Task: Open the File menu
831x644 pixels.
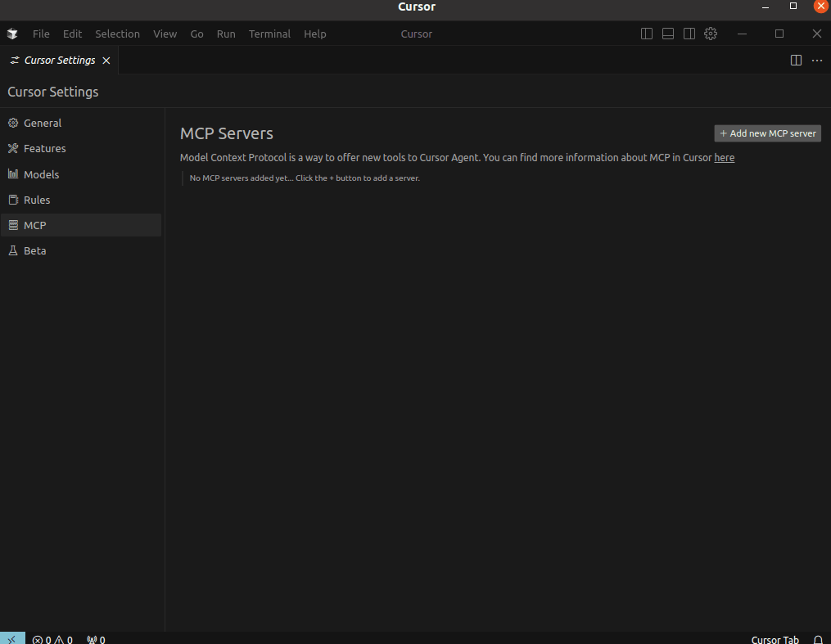Action: pos(41,34)
